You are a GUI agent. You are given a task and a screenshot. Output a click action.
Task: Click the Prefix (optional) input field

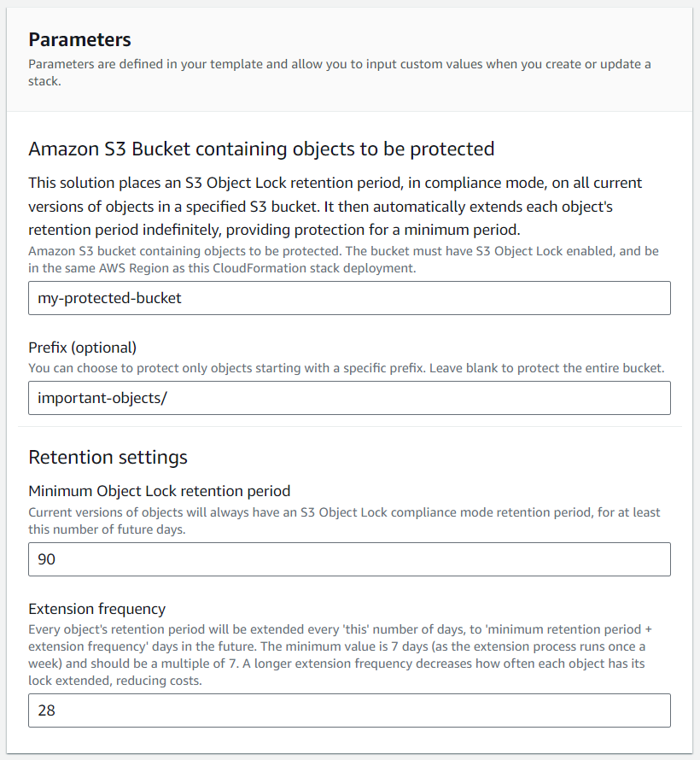click(x=349, y=398)
